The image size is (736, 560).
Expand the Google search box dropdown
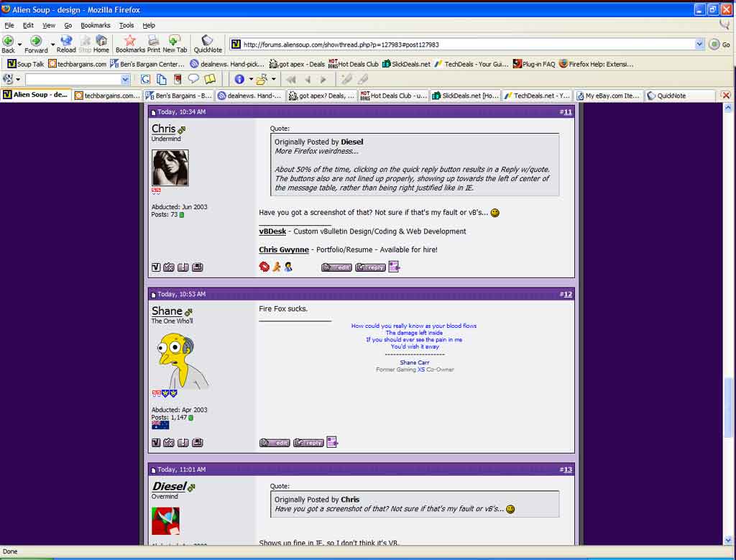125,79
